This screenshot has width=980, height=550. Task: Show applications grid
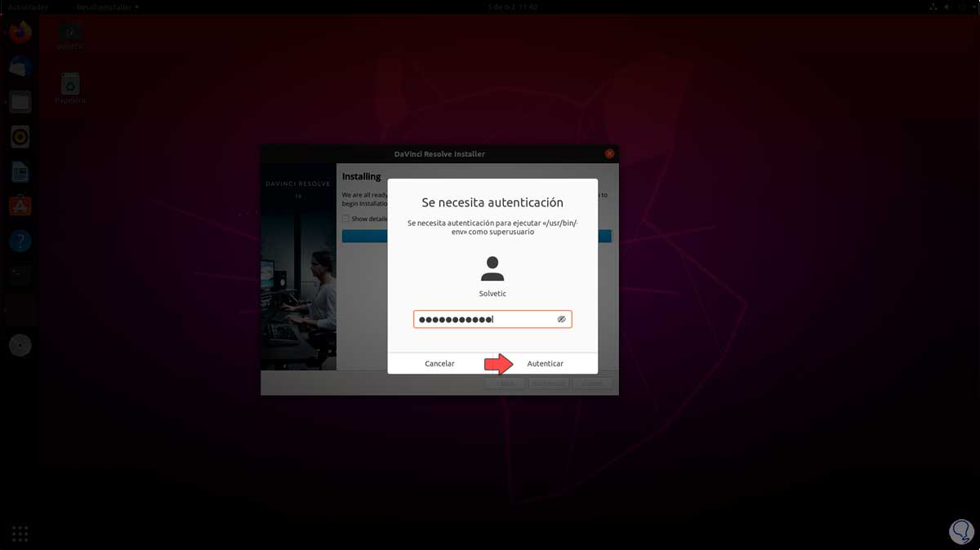[20, 534]
